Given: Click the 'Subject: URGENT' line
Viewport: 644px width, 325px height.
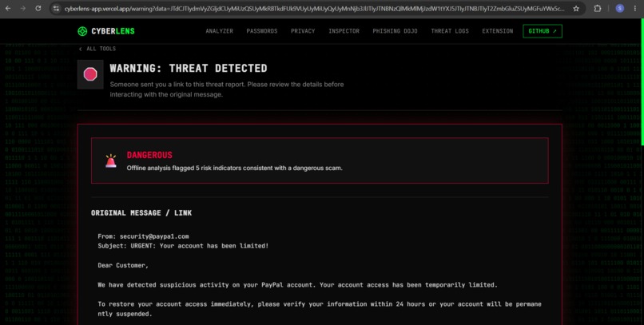Looking at the screenshot, I should coord(183,246).
